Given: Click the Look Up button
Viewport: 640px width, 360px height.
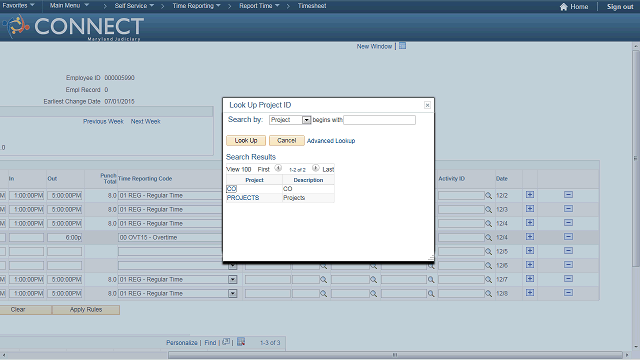Looking at the screenshot, I should point(246,140).
